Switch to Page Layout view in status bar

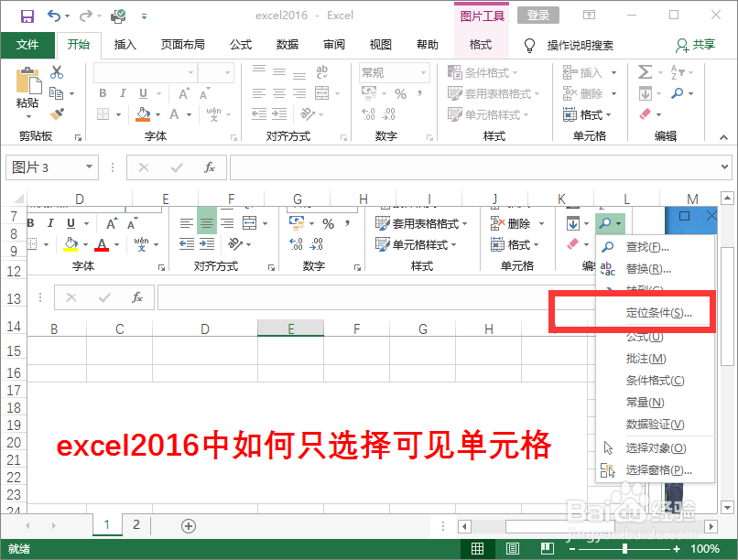pyautogui.click(x=513, y=549)
